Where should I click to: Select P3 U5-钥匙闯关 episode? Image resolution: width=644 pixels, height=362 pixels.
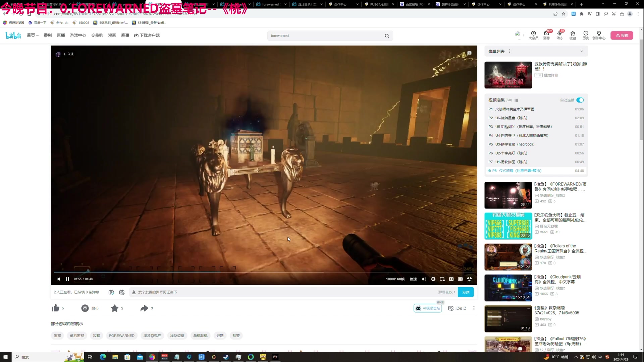point(523,127)
